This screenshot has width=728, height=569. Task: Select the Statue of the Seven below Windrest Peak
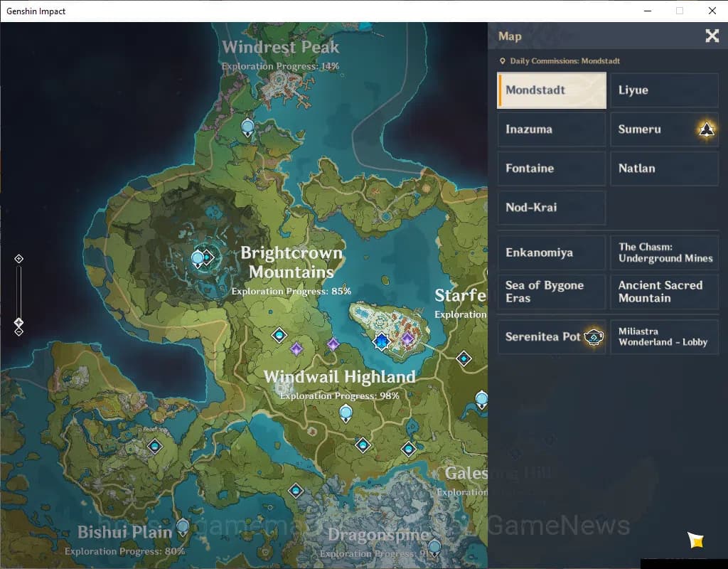[248, 127]
